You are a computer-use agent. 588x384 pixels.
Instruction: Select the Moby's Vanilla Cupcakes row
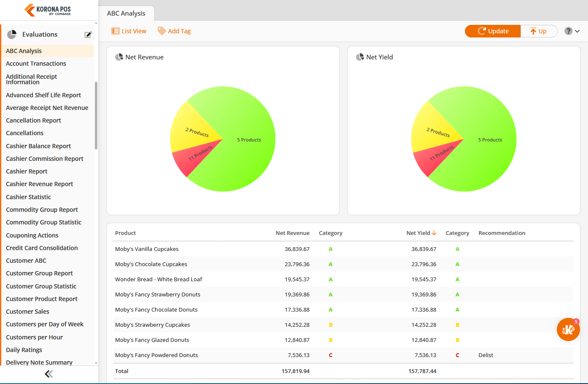[x=147, y=249]
